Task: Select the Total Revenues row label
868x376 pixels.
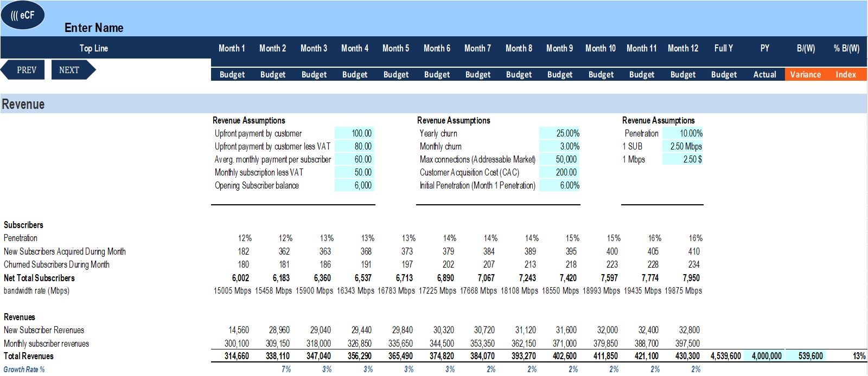Action: (x=28, y=356)
